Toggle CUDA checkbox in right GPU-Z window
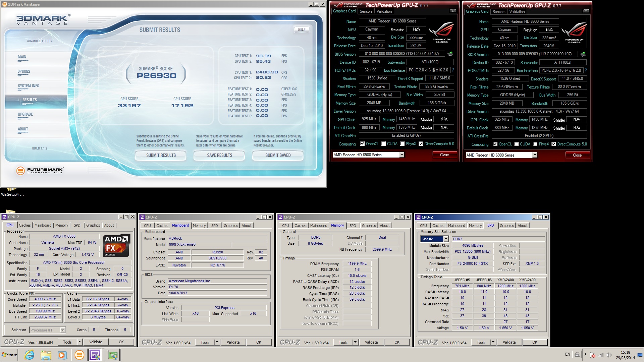 516,144
